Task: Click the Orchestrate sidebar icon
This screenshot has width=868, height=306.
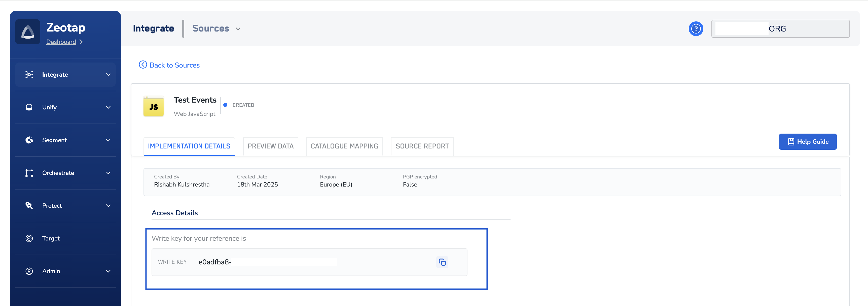Action: (x=29, y=173)
